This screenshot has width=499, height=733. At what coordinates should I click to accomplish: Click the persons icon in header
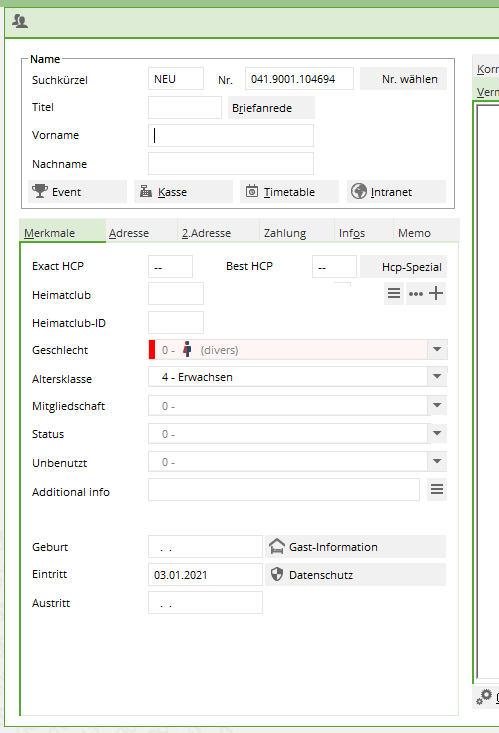click(20, 21)
